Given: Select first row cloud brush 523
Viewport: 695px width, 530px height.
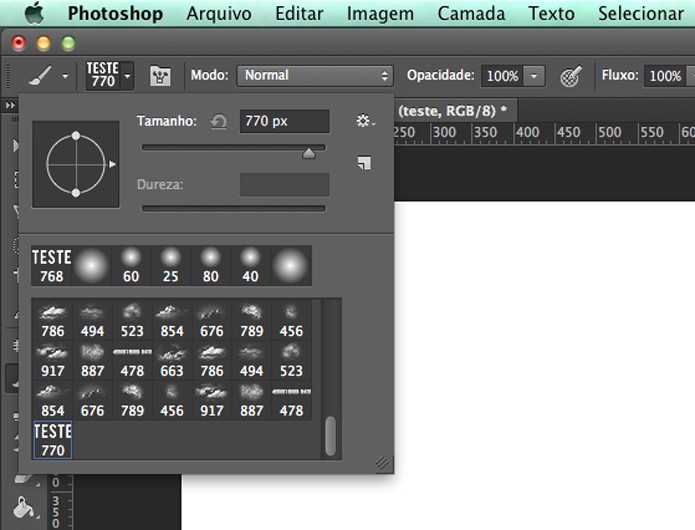Looking at the screenshot, I should point(132,320).
